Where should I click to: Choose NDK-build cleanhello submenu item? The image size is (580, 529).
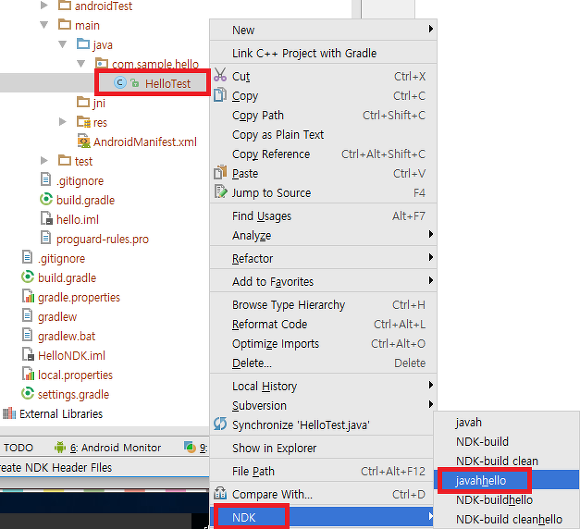(507, 519)
